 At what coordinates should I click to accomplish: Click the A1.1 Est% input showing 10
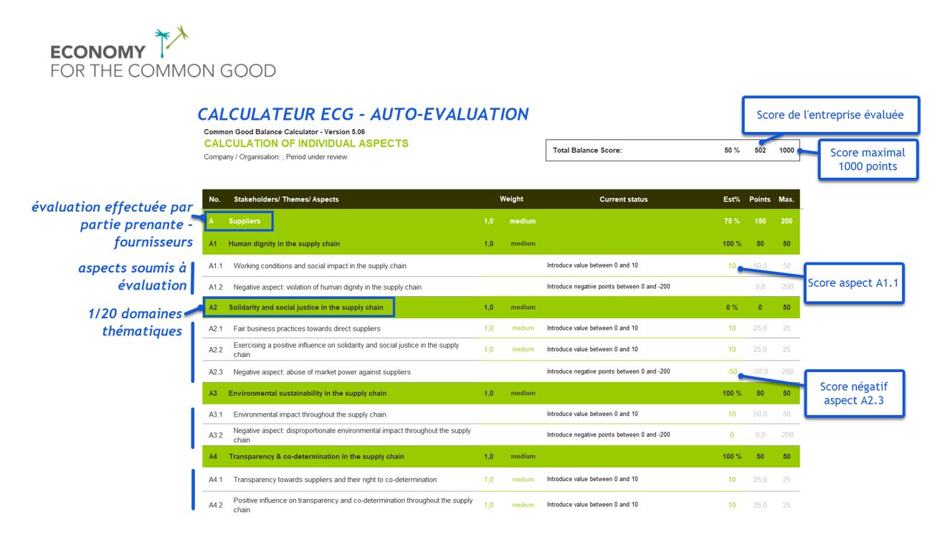tap(731, 266)
